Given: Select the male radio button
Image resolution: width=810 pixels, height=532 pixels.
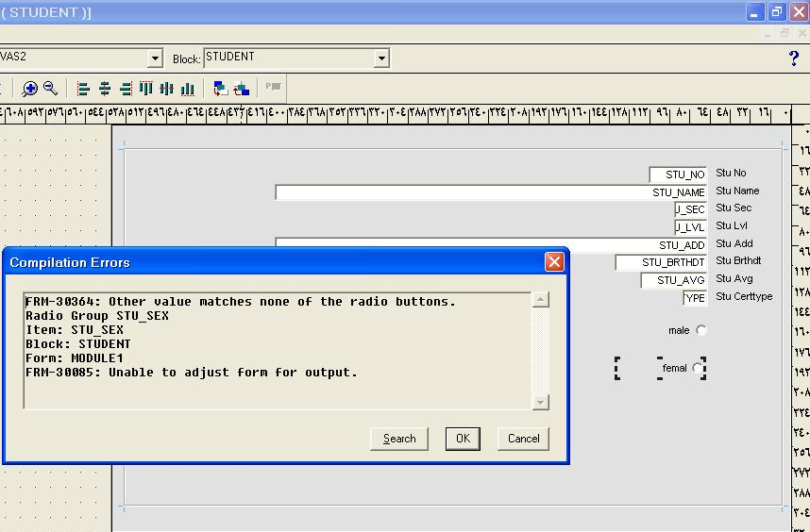Looking at the screenshot, I should (x=700, y=330).
